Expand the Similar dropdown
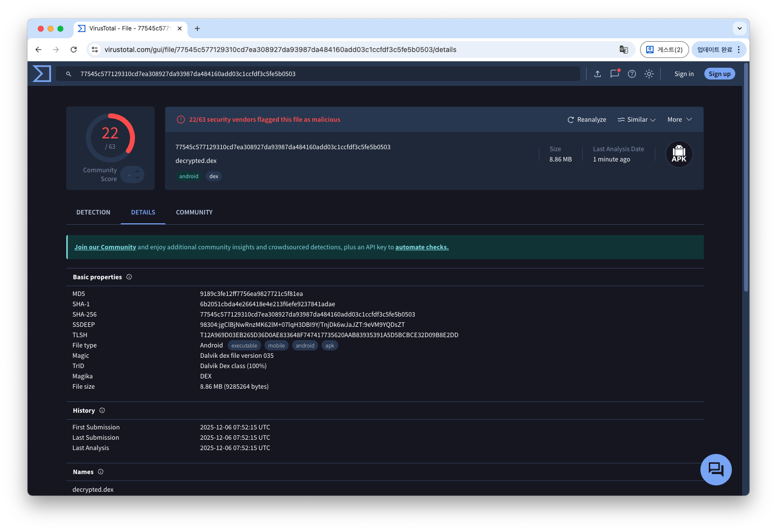 pyautogui.click(x=637, y=120)
